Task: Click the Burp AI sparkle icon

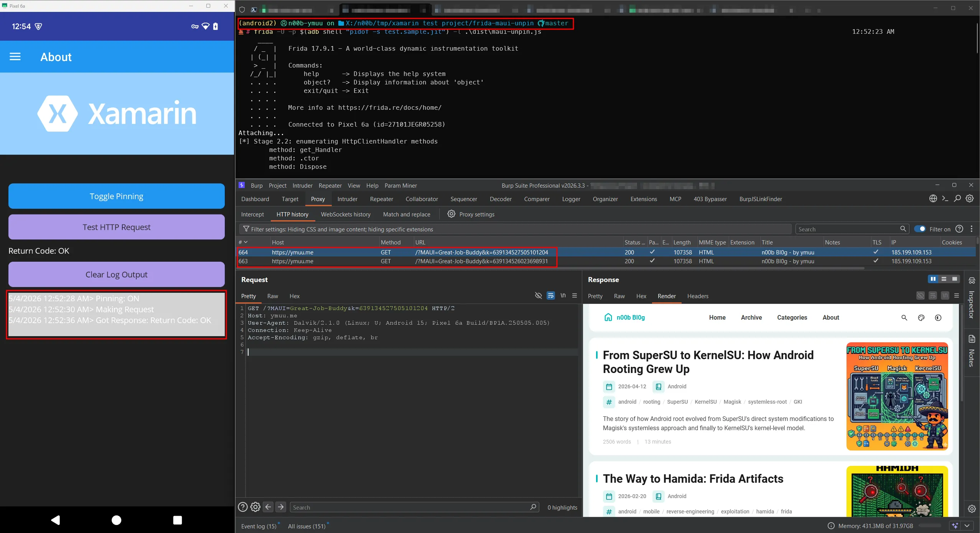Action: (x=955, y=526)
